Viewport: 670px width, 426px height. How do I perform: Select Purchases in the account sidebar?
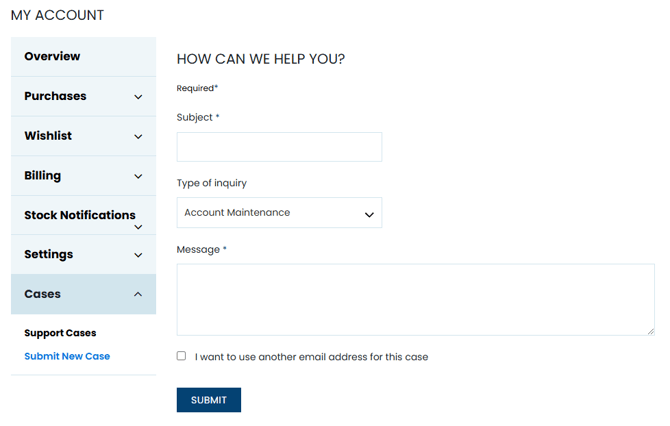[x=55, y=96]
